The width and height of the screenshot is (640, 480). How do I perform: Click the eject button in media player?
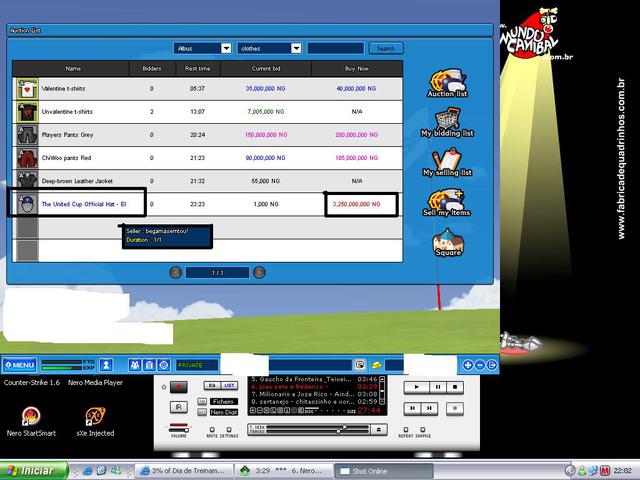[379, 429]
